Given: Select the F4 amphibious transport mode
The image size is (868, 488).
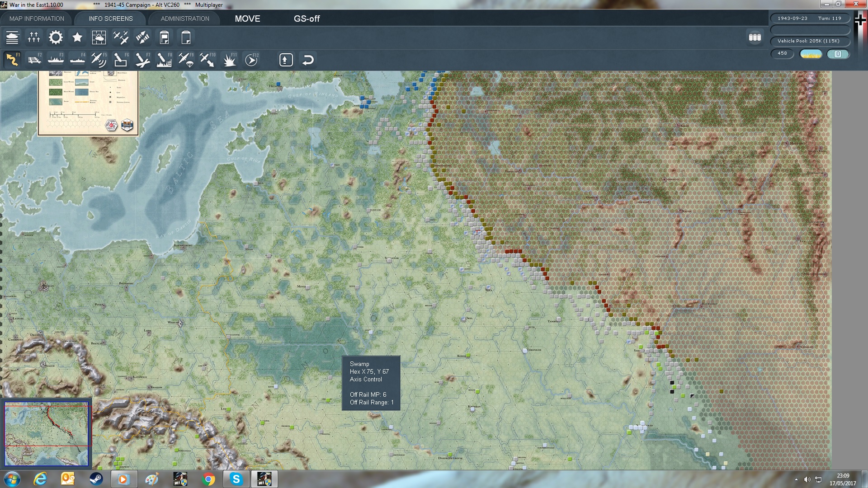Looking at the screenshot, I should (x=77, y=60).
